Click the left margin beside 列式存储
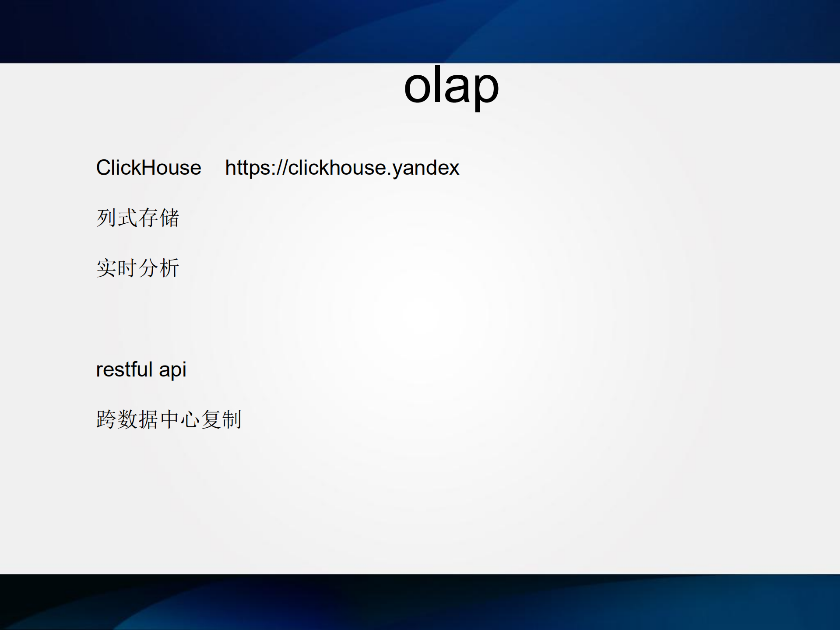Image resolution: width=840 pixels, height=630 pixels. click(53, 218)
